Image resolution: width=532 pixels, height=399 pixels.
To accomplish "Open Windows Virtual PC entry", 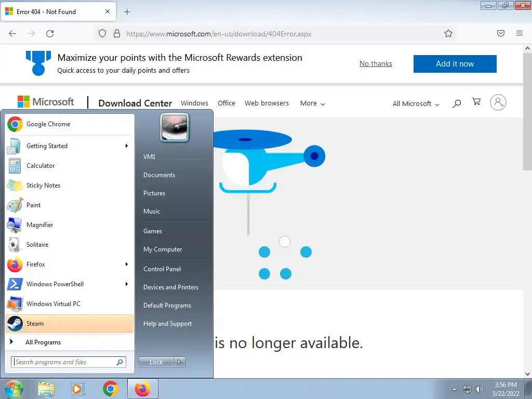I will (x=70, y=303).
